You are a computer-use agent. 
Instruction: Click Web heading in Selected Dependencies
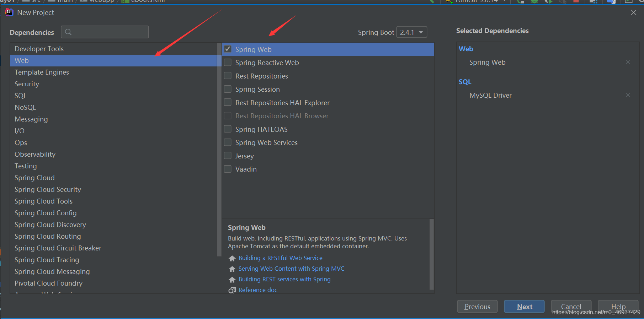tap(466, 49)
